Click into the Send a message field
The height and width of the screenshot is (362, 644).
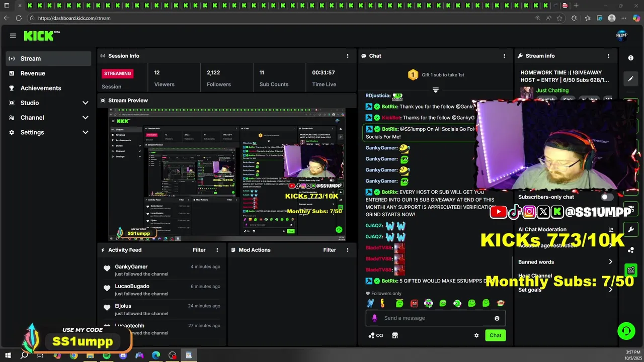click(436, 318)
